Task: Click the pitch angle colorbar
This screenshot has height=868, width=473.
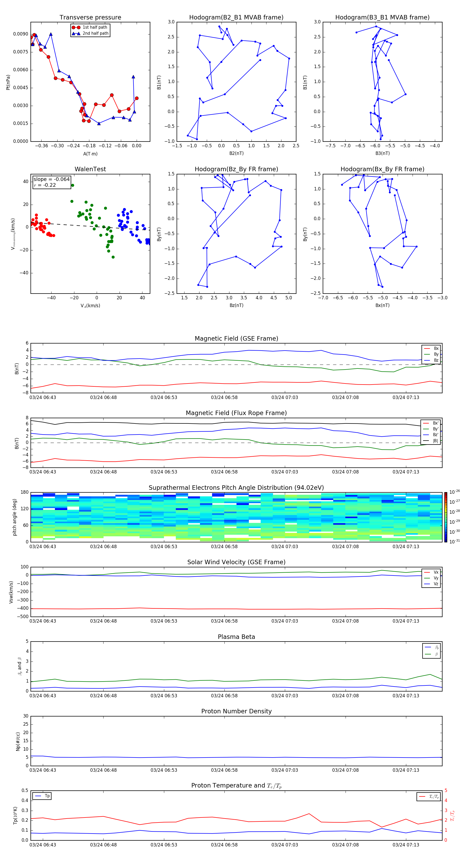Action: point(445,517)
